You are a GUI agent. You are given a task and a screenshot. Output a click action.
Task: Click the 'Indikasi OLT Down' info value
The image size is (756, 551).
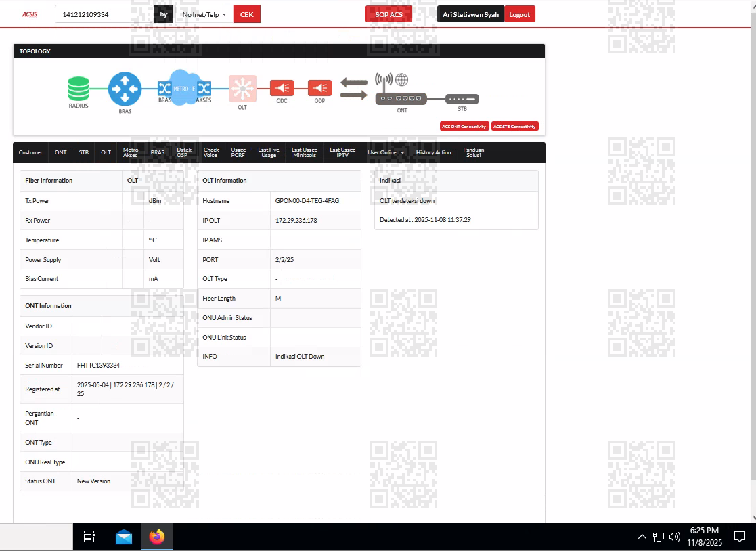[300, 357]
